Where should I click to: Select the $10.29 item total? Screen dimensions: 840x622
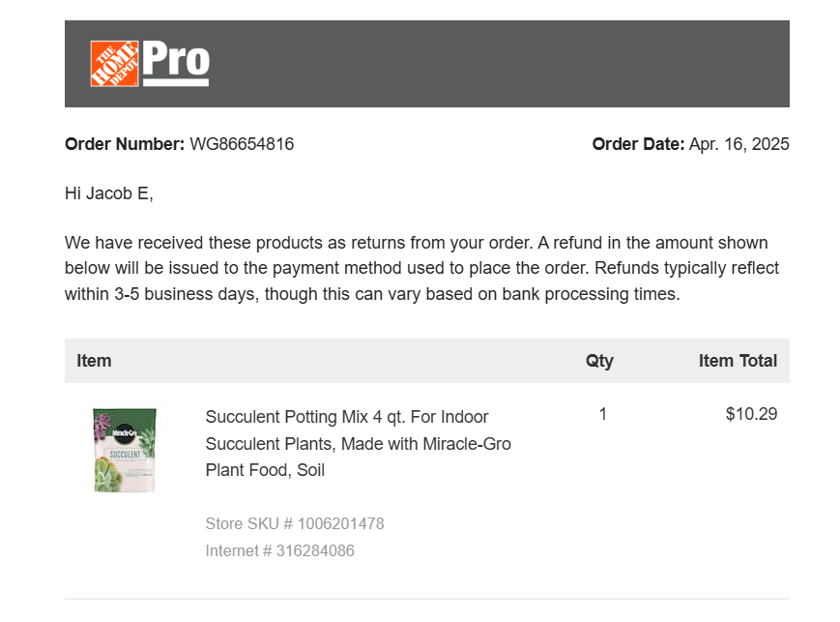tap(751, 414)
